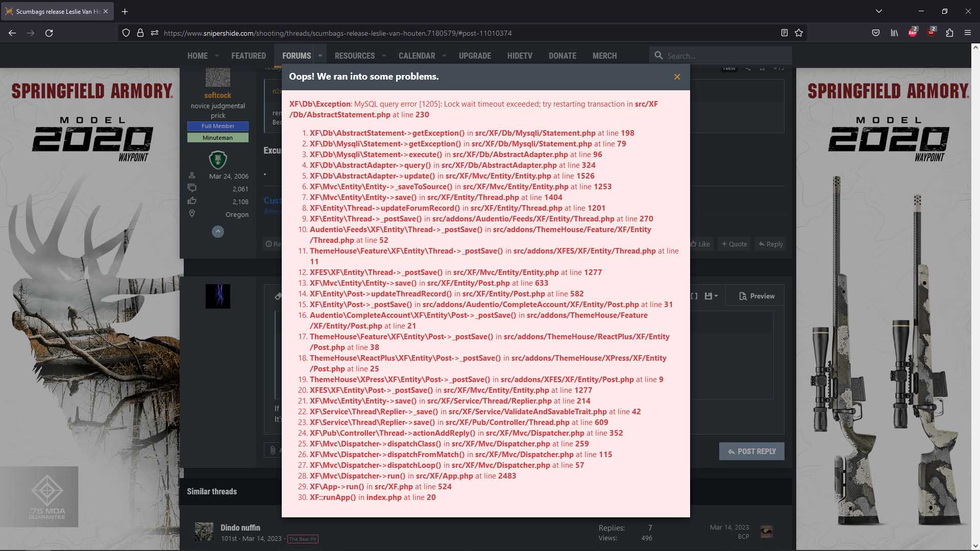Close the error dialog with the X

pos(677,77)
